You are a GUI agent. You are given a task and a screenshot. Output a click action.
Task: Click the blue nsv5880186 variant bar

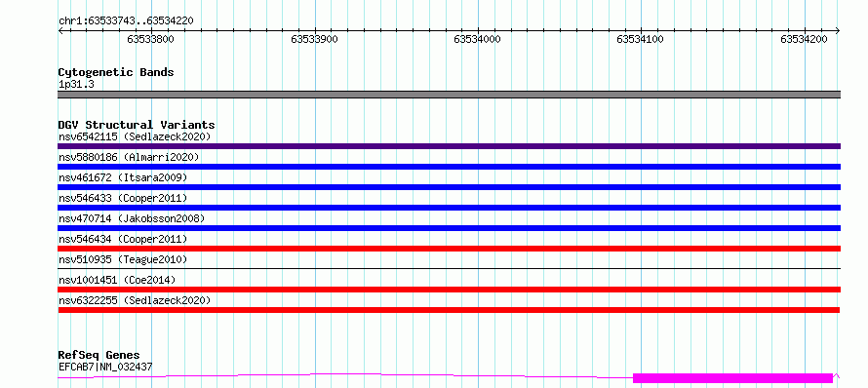click(449, 167)
